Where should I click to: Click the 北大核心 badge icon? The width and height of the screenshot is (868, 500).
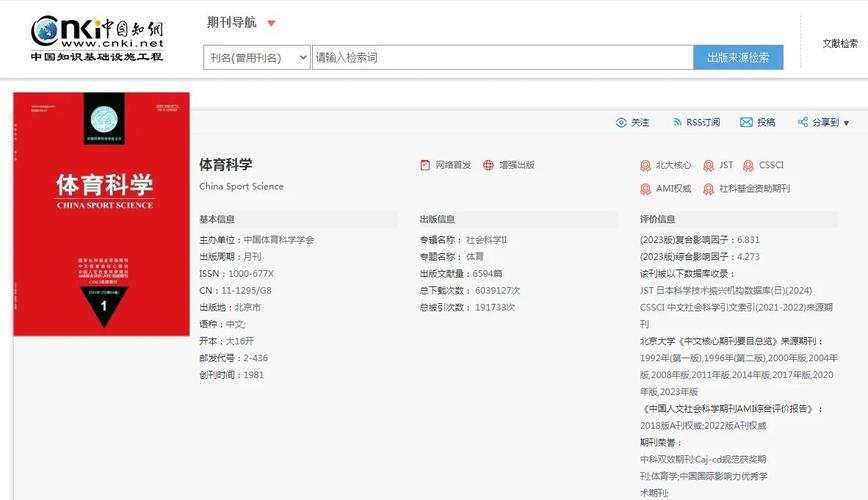coord(645,166)
